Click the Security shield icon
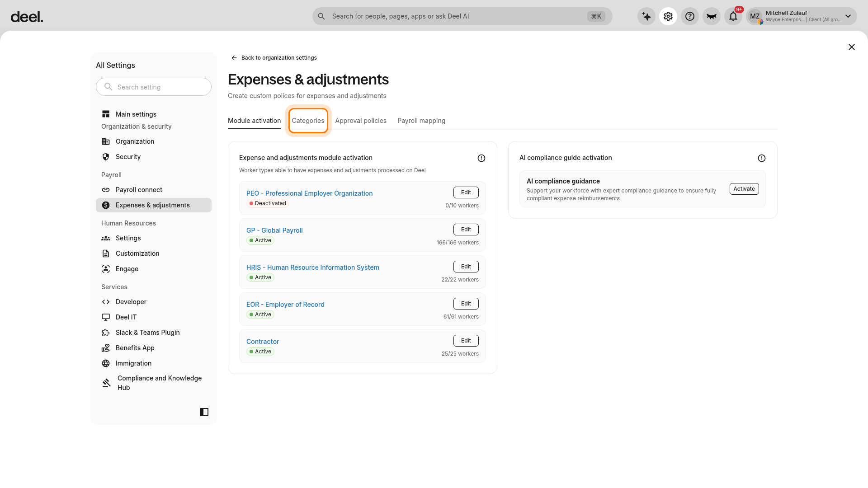 106,157
